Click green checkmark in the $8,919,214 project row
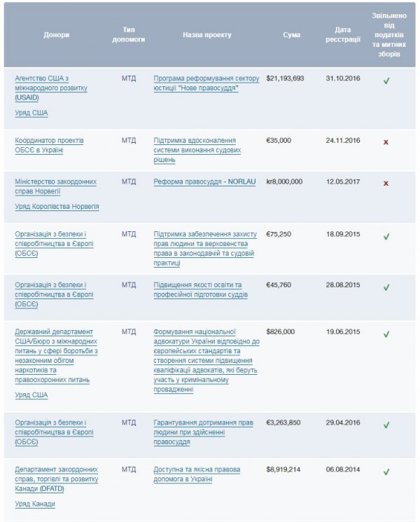The image size is (420, 522). coord(386,472)
